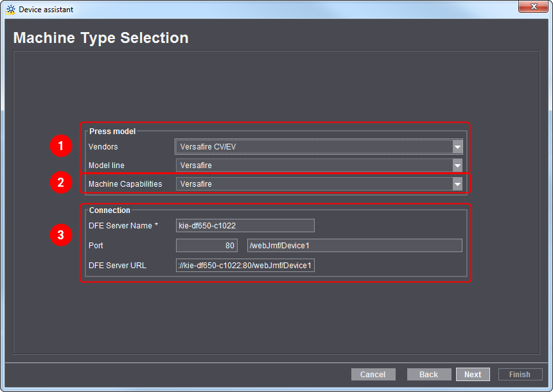Proceed with the Next button
This screenshot has height=392, width=553.
tap(473, 375)
